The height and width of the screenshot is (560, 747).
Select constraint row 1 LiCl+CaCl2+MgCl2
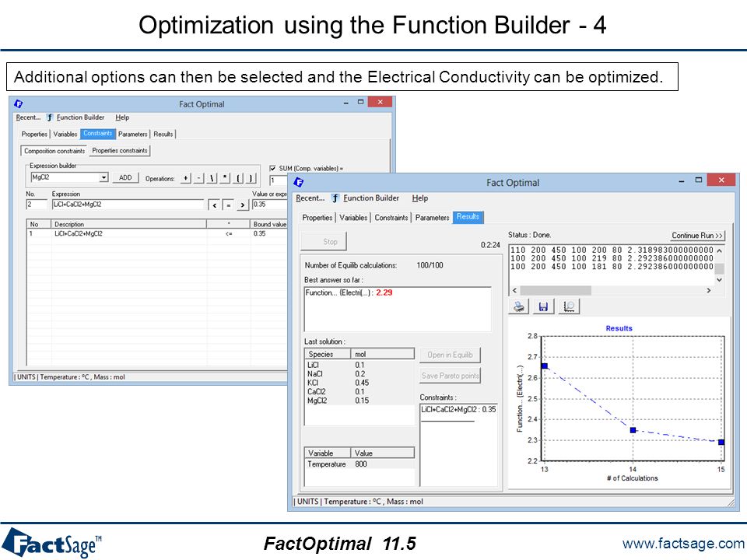point(157,234)
